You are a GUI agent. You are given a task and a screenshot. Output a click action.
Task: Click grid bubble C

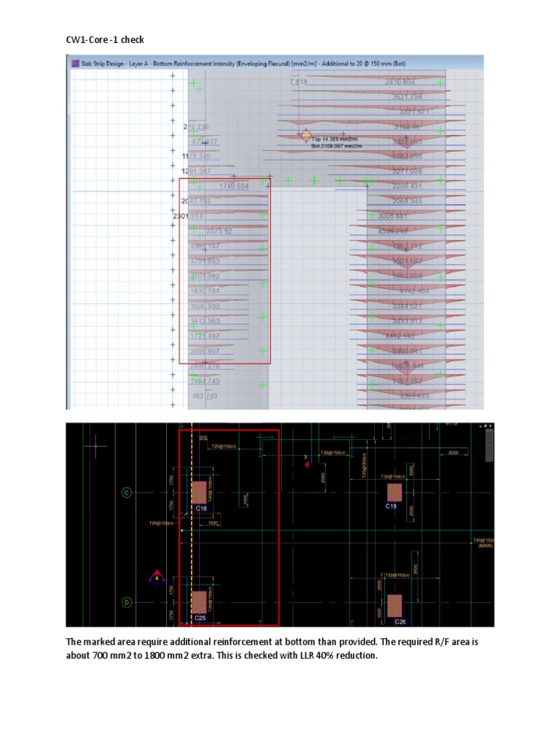[x=127, y=492]
